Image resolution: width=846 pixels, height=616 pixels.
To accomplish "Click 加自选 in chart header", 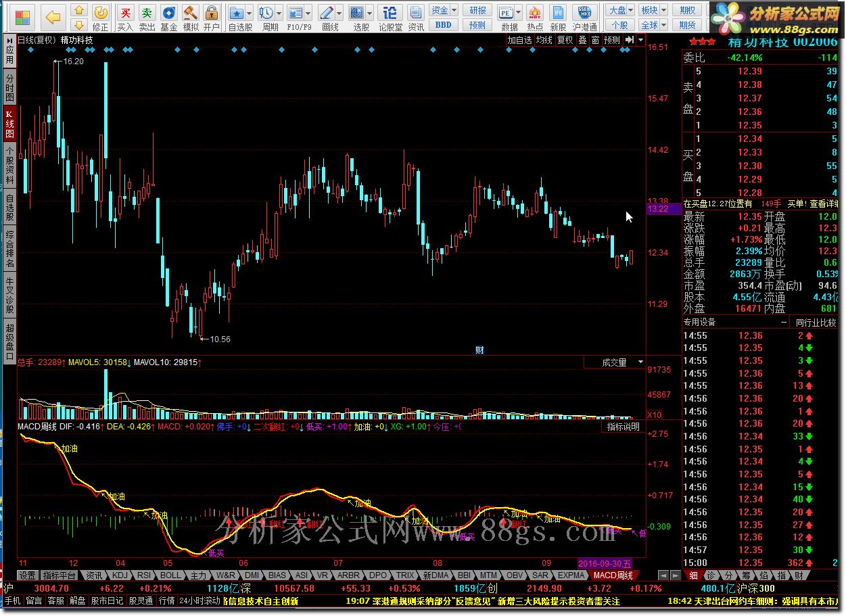I will click(520, 40).
